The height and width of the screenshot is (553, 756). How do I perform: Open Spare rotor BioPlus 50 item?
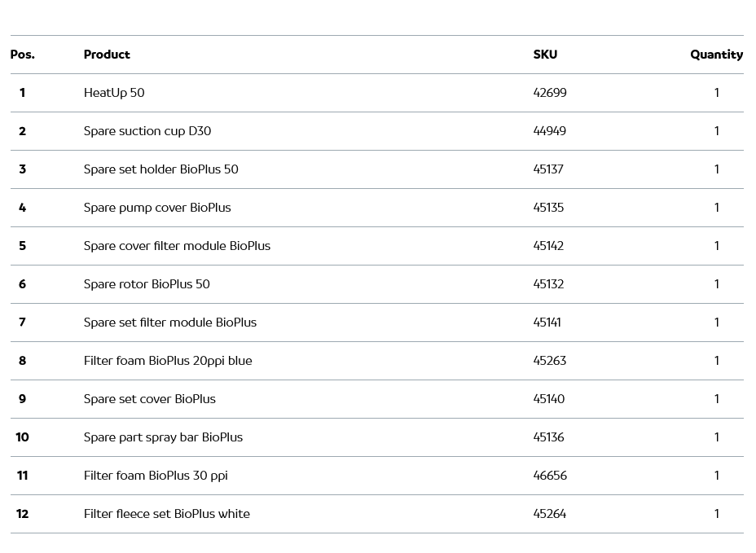(147, 284)
